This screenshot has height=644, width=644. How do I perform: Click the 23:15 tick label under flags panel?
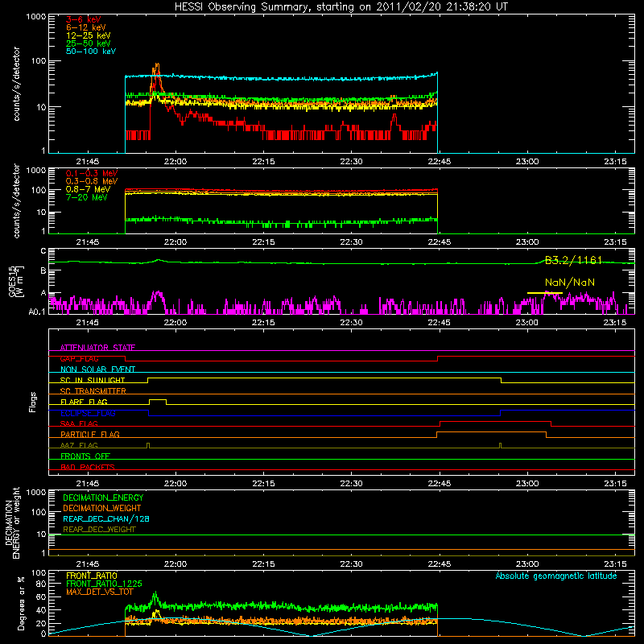(x=615, y=484)
